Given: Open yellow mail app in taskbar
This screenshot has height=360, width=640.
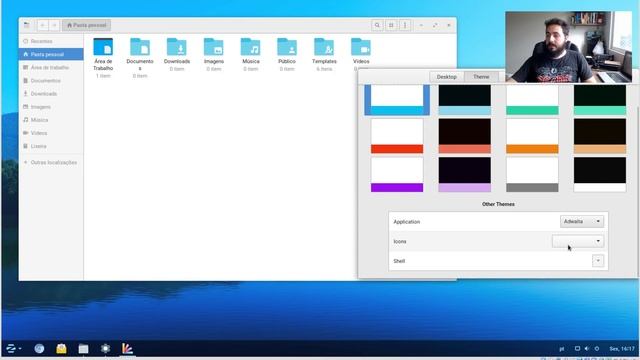Looking at the screenshot, I should (61, 349).
